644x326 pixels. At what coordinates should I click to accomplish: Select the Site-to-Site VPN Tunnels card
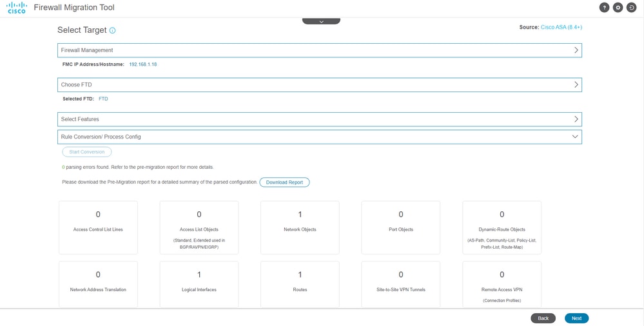coord(401,284)
